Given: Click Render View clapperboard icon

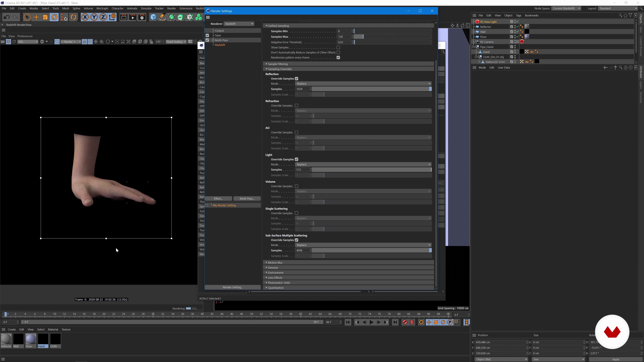Looking at the screenshot, I should (123, 17).
